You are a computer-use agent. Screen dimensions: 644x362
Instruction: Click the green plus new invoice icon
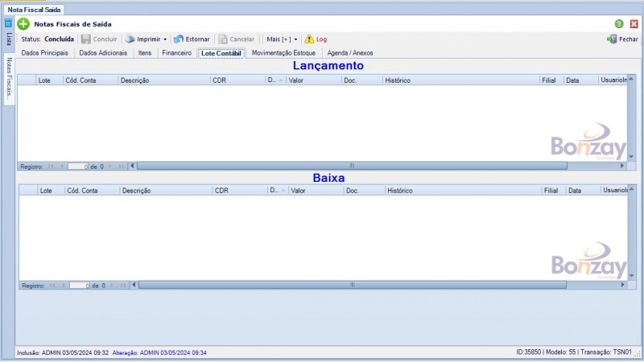23,24
